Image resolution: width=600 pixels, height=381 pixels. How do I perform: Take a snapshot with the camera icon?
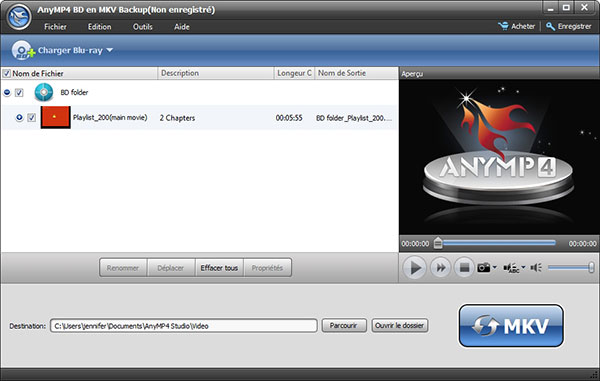click(484, 267)
